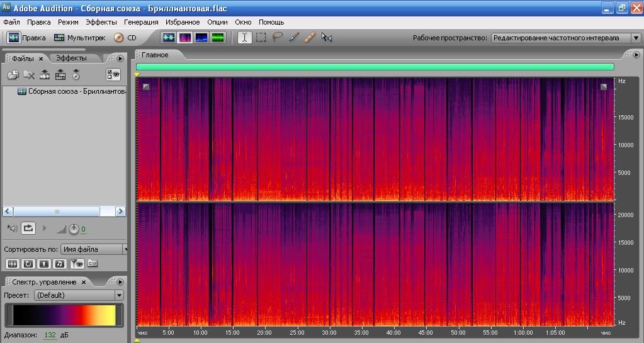This screenshot has height=343, width=644.
Task: Open the Окно menu
Action: (243, 22)
